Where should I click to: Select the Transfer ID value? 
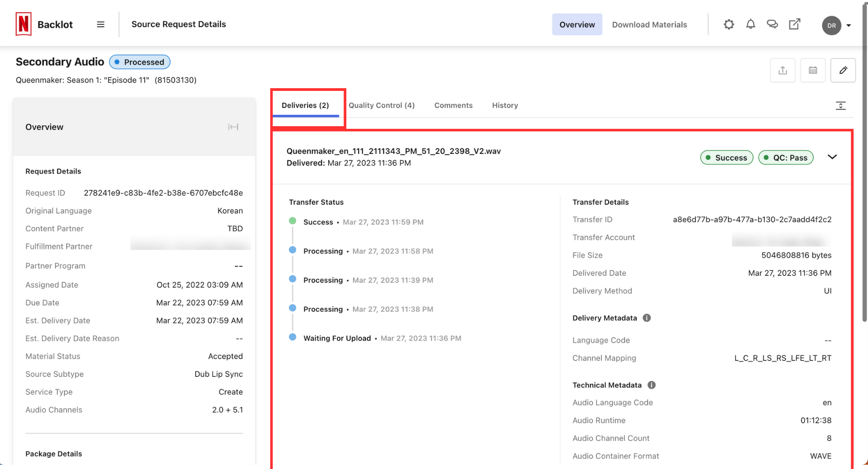(x=752, y=219)
